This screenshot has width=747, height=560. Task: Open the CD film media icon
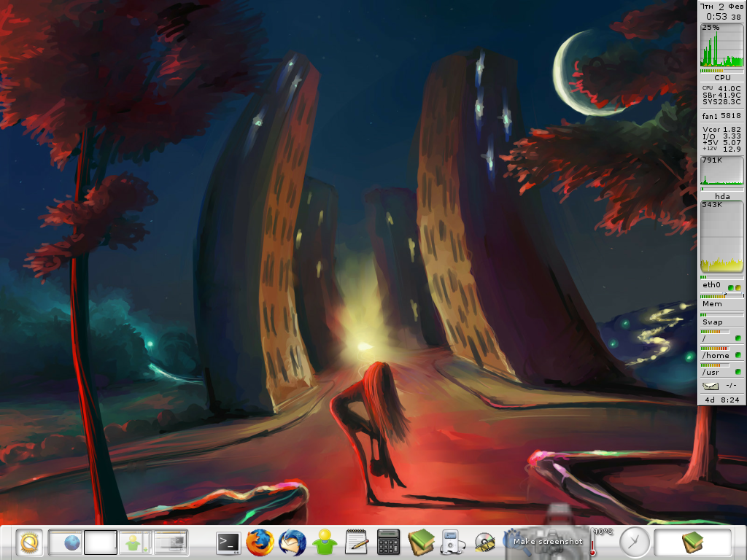[484, 543]
